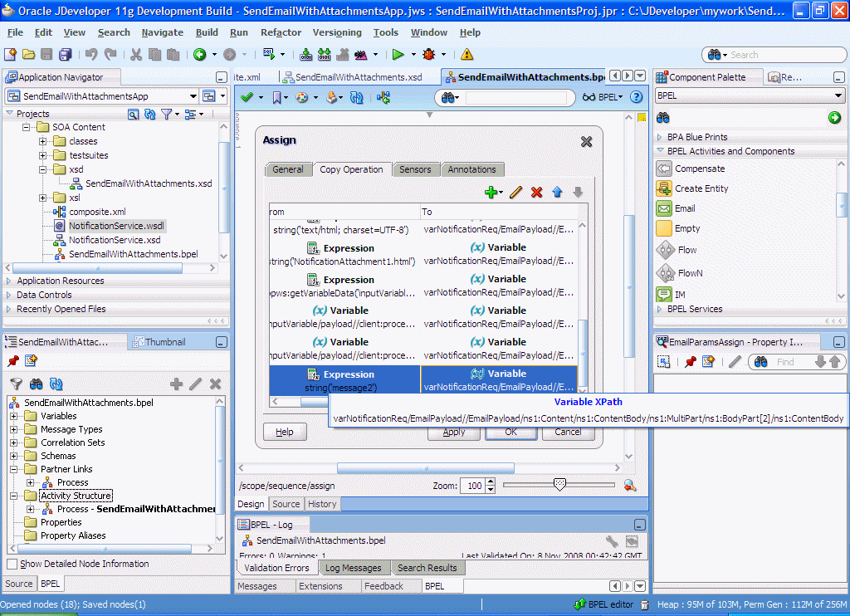Click the Help button in Assign dialog
850x616 pixels.
(285, 432)
